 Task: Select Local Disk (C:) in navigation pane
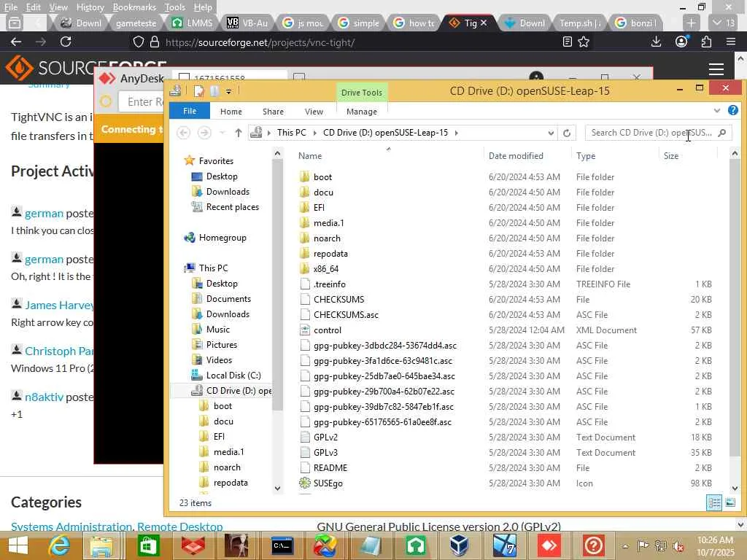233,376
